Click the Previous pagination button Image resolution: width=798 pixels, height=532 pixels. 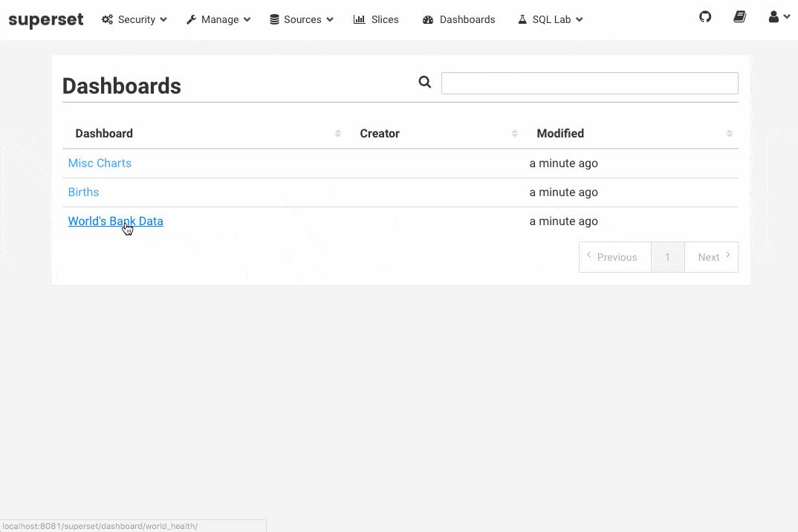(x=615, y=257)
